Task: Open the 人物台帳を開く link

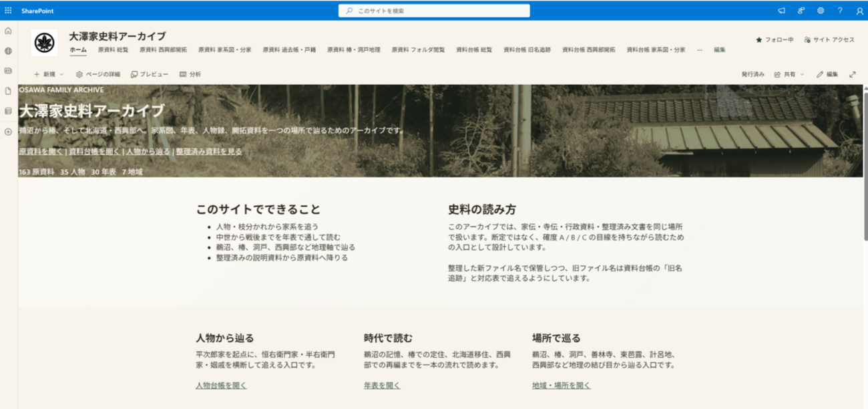Action: [x=221, y=386]
